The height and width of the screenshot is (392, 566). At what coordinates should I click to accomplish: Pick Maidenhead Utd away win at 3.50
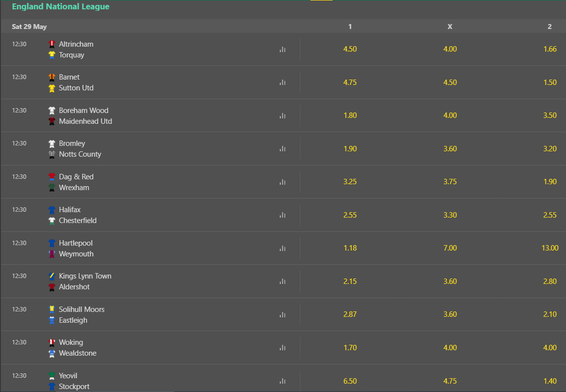click(x=550, y=115)
